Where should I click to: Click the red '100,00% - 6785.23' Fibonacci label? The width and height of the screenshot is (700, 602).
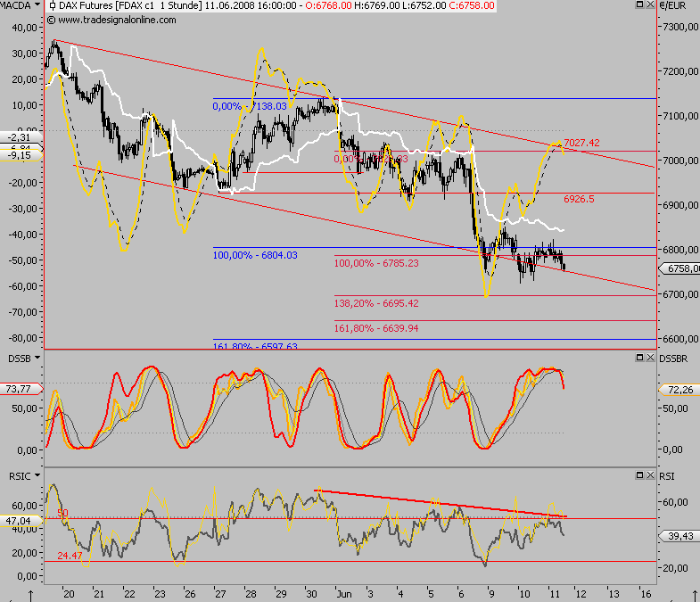pyautogui.click(x=376, y=263)
